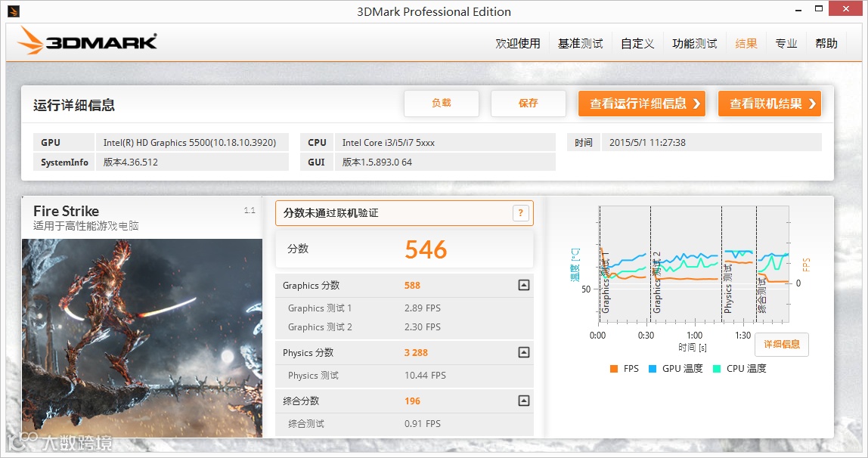The image size is (868, 458).
Task: Open the 专业 tab
Action: pos(786,43)
